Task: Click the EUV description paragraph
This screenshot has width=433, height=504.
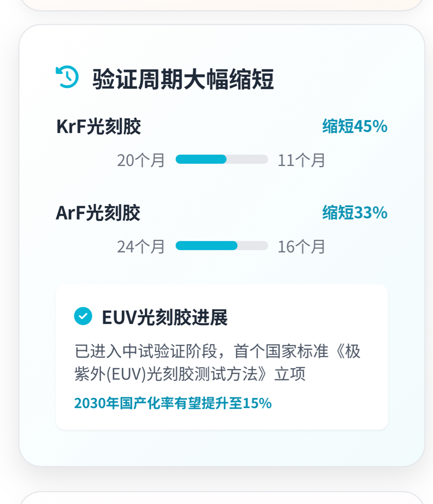Action: point(217,362)
